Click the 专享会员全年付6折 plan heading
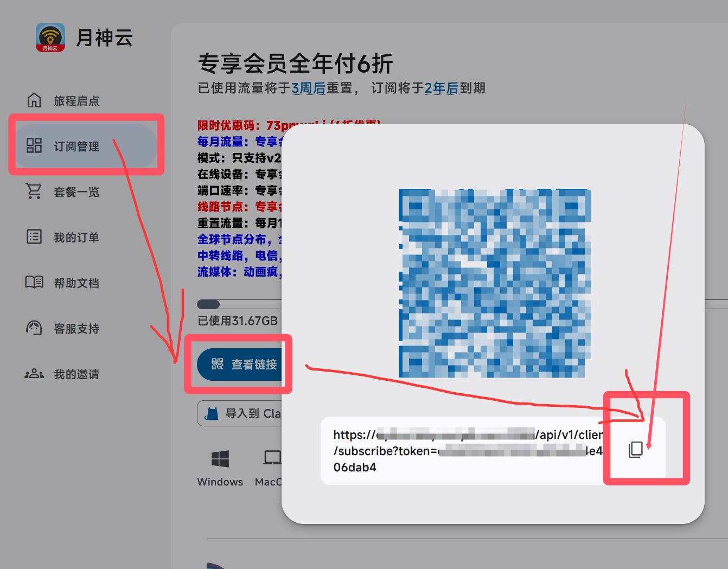Screen dimensions: 728x569 tap(295, 63)
